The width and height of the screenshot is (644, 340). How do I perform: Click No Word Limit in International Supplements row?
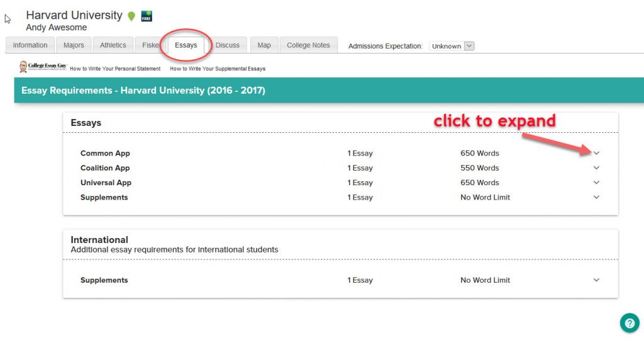pos(485,280)
